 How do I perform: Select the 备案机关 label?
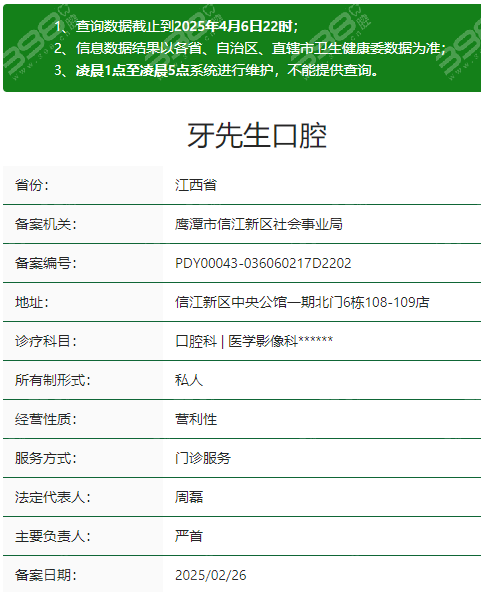click(x=46, y=224)
